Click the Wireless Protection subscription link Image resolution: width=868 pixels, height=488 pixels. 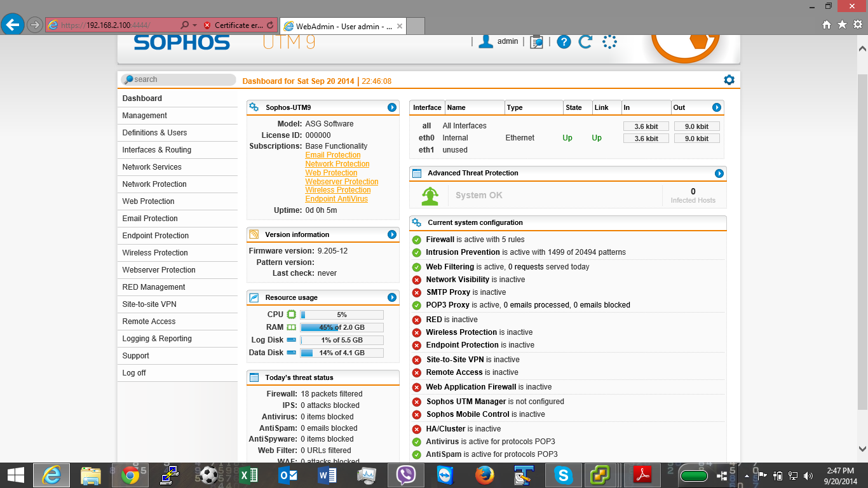click(x=338, y=190)
